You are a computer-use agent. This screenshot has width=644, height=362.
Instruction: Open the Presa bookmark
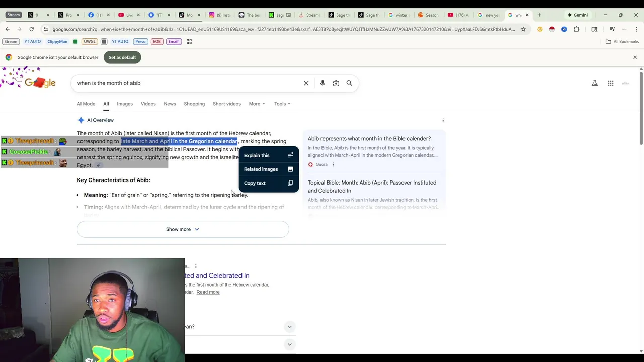(140, 41)
